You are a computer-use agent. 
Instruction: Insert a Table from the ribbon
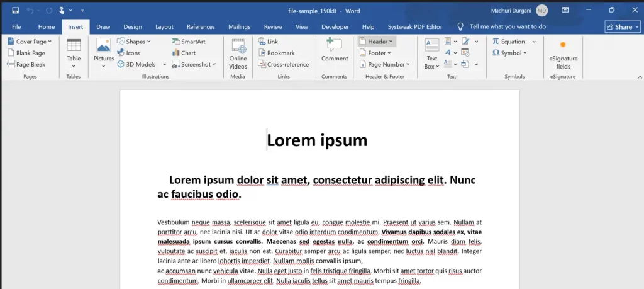(x=74, y=54)
